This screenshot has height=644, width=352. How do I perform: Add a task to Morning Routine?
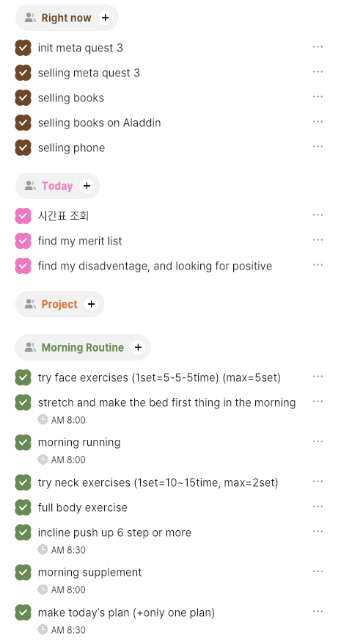[139, 347]
